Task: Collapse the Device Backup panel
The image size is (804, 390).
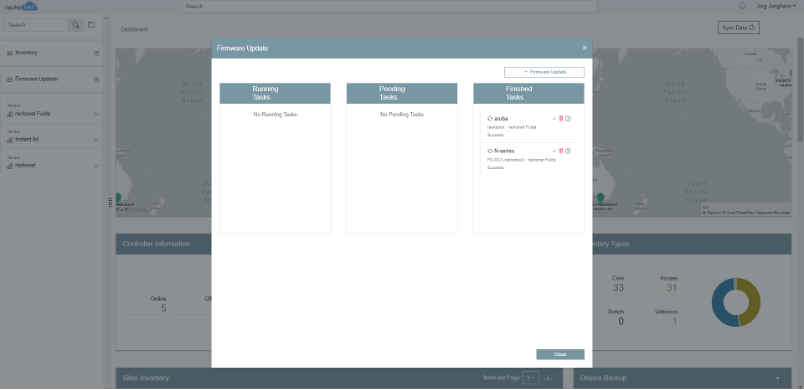Action: coord(777,378)
